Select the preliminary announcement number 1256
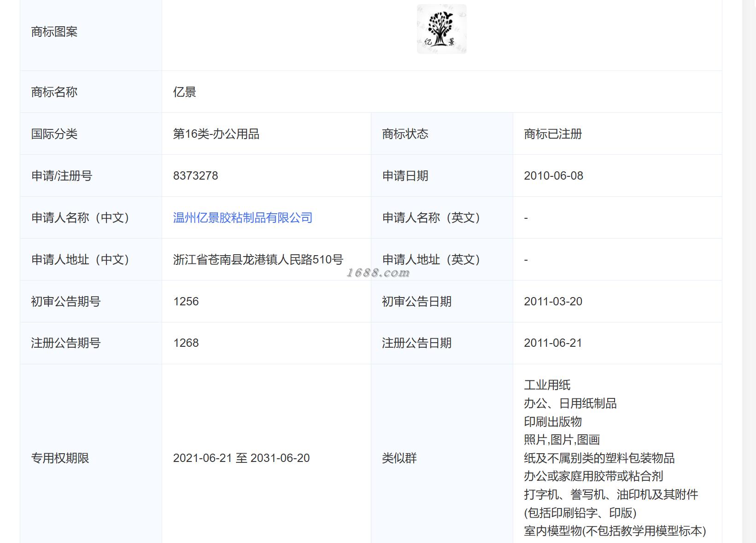 coord(186,301)
